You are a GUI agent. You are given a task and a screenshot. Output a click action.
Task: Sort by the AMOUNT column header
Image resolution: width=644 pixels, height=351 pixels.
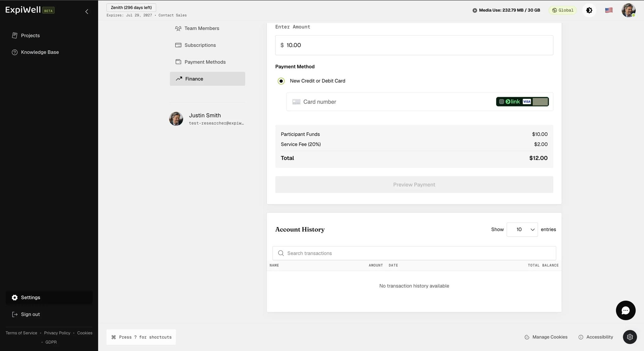[x=376, y=266]
